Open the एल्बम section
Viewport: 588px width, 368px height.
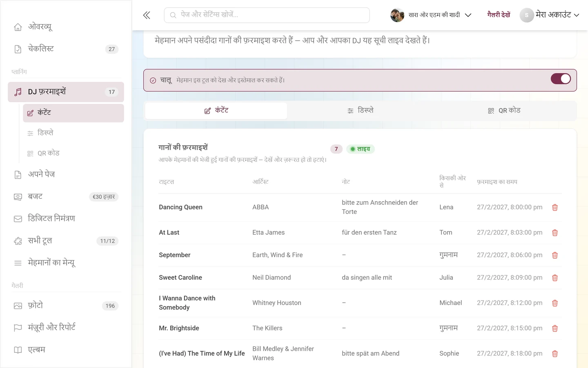66,350
